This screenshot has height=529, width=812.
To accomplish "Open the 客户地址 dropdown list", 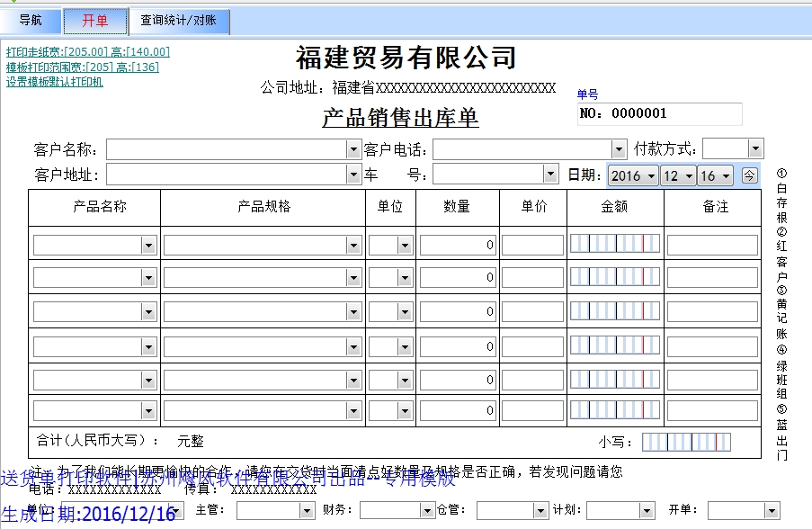I will coord(353,175).
